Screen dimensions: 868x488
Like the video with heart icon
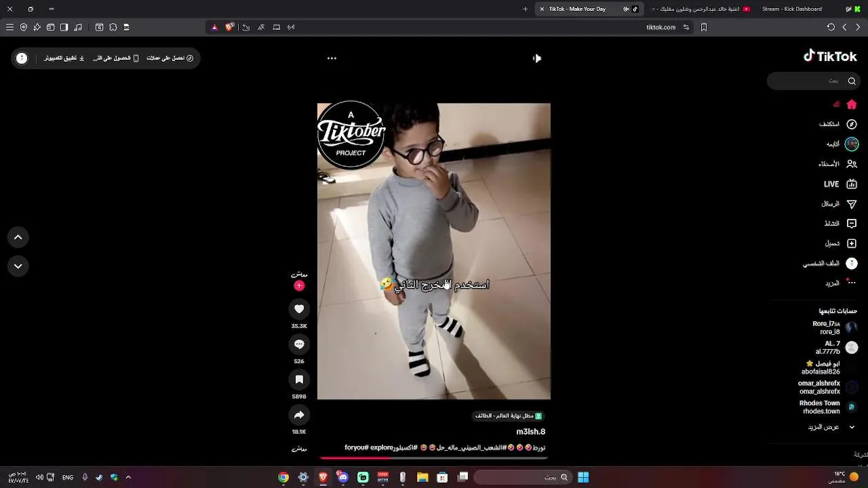[x=299, y=309]
